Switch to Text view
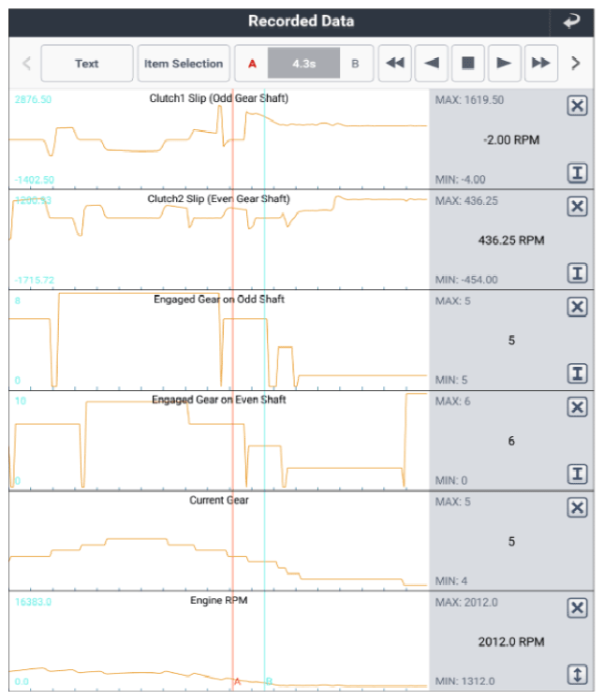Screen dimensions: 604x700 pyautogui.click(x=87, y=64)
